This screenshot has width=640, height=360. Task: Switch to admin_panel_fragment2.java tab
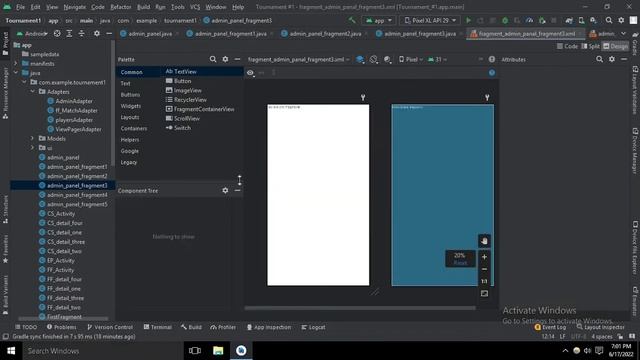325,33
